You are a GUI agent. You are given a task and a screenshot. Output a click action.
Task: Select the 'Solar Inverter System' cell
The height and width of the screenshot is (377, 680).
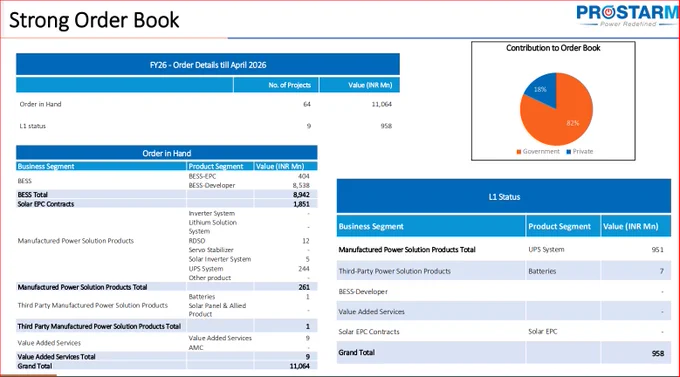(219, 259)
